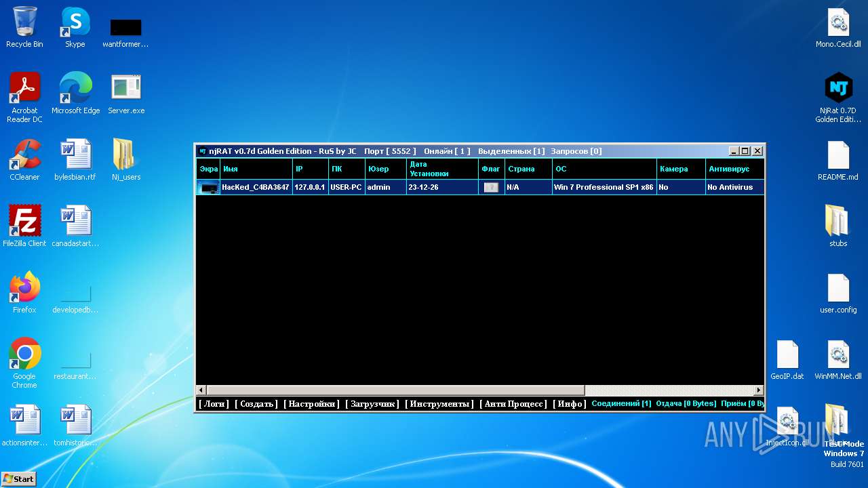Launch Google Chrome shortcut
The height and width of the screenshot is (488, 868).
point(24,363)
